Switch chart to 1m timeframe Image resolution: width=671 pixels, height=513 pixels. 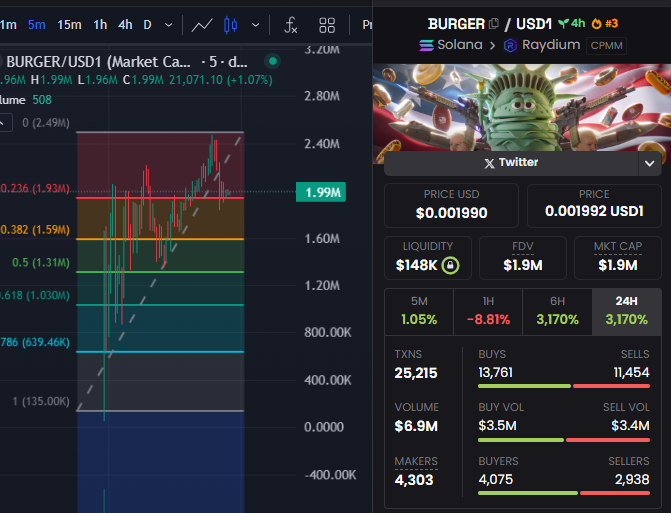[8, 25]
